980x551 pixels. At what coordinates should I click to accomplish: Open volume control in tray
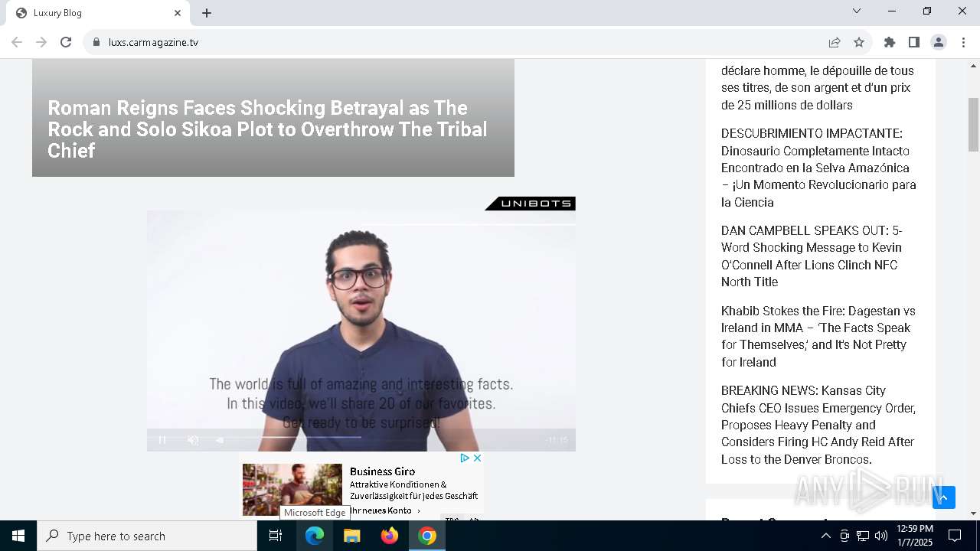tap(881, 536)
